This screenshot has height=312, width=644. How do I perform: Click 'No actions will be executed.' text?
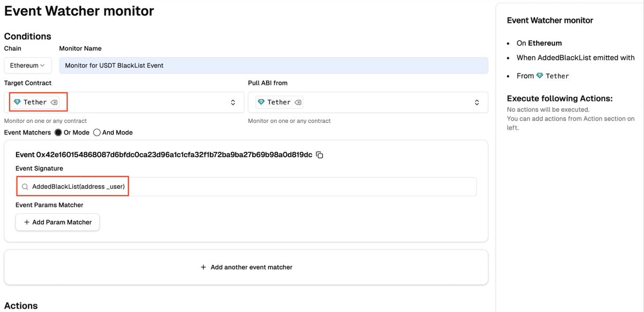click(x=548, y=109)
